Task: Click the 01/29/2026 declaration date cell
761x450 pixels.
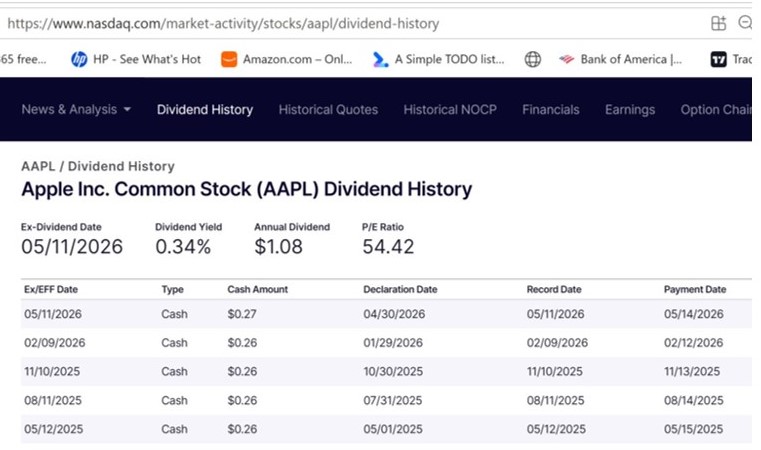Action: tap(393, 343)
